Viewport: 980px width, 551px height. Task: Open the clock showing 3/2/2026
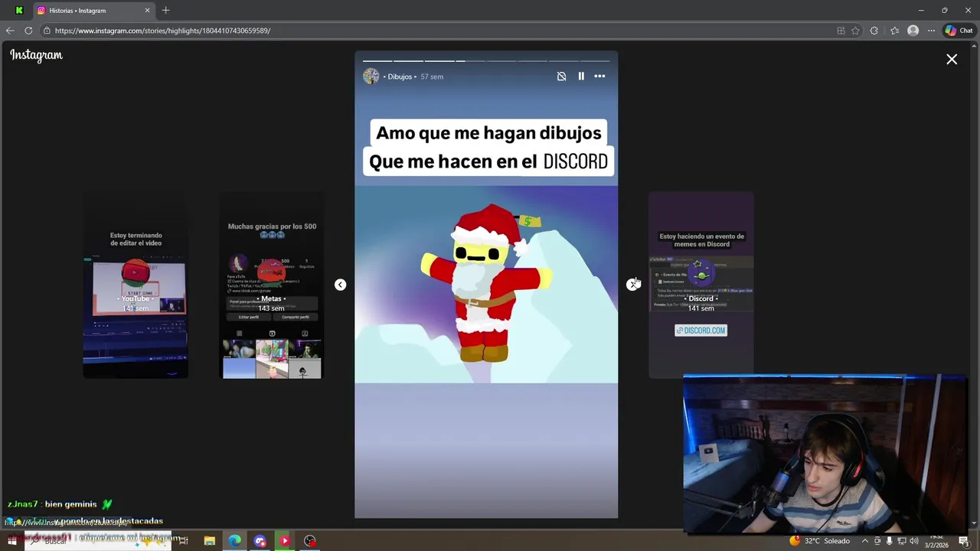coord(937,540)
